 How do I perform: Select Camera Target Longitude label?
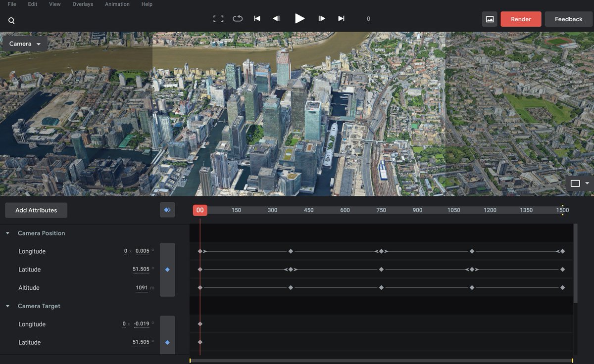tap(32, 324)
